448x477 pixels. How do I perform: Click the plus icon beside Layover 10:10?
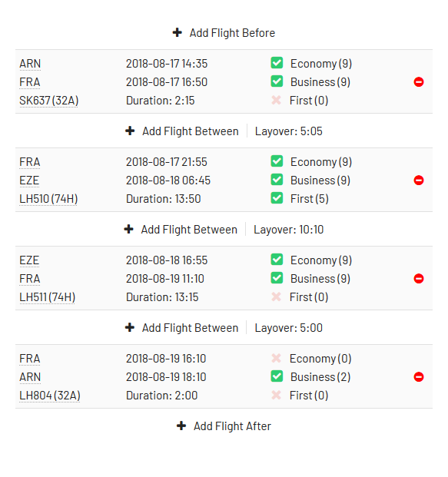coord(128,229)
